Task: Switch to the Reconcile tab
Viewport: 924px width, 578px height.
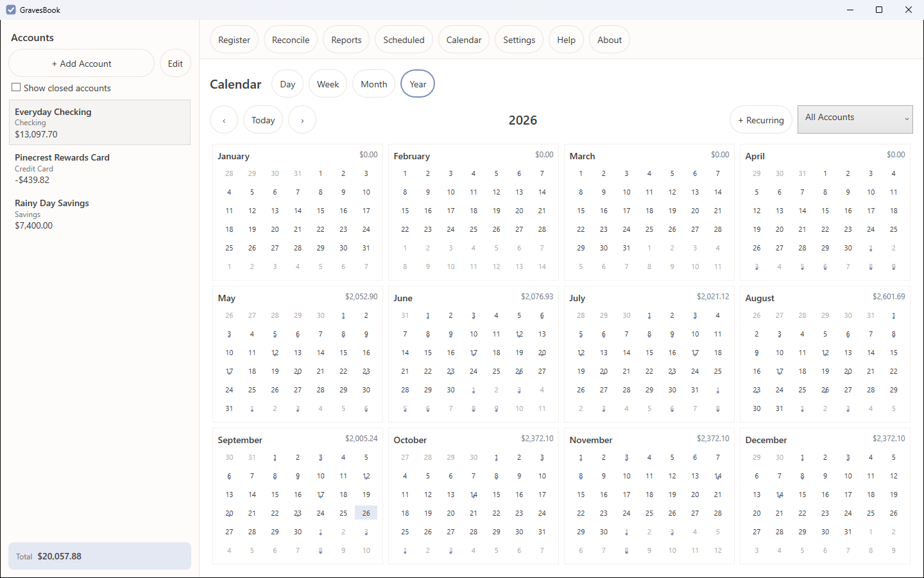Action: [x=291, y=40]
